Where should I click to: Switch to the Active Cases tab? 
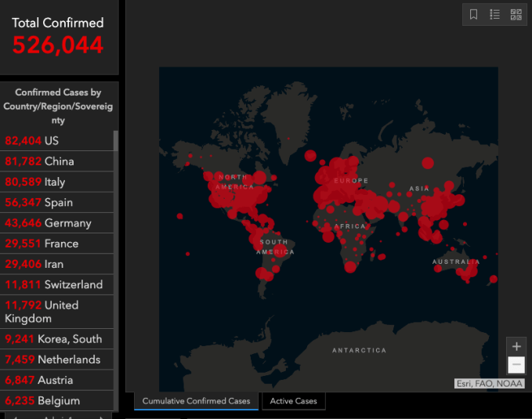pyautogui.click(x=294, y=401)
